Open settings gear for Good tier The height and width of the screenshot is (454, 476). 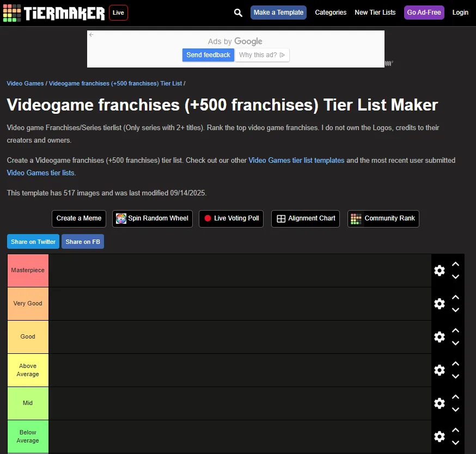[x=440, y=337]
